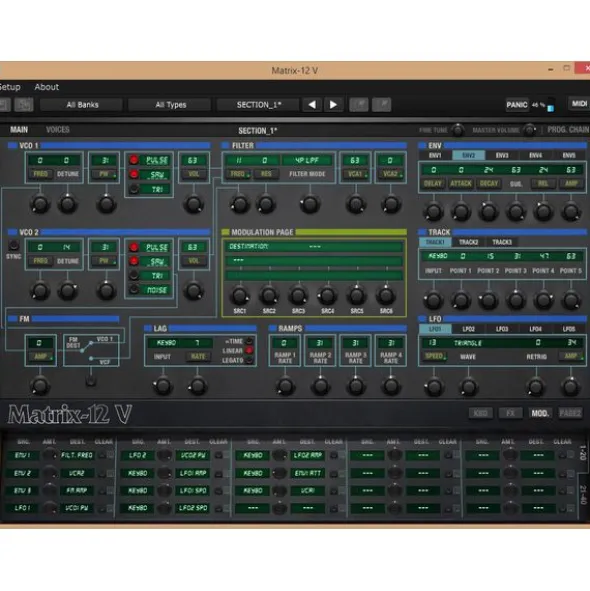Select the LFO4 tab
The image size is (590, 591).
[535, 329]
